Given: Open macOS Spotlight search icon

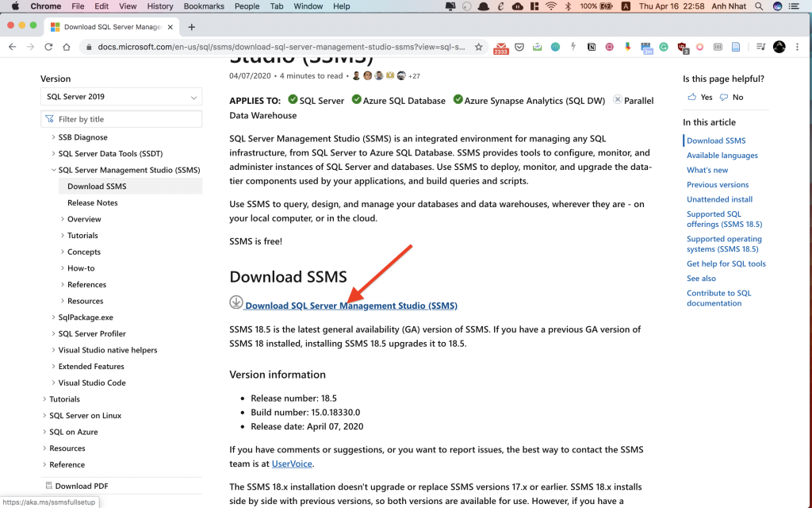Looking at the screenshot, I should pyautogui.click(x=759, y=6).
